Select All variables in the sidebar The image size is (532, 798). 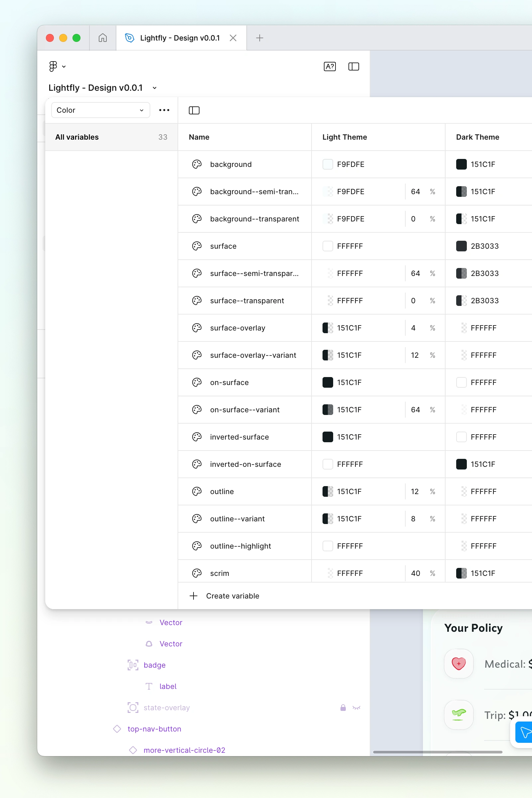(77, 137)
